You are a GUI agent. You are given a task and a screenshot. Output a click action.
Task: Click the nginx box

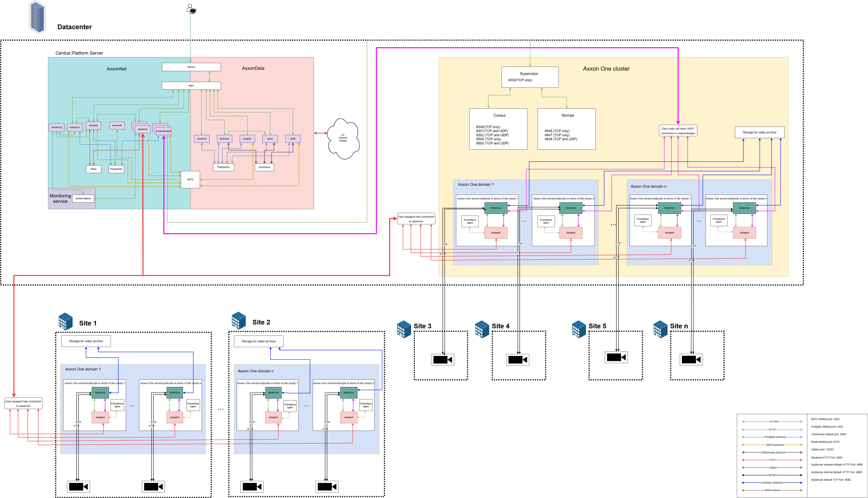coord(191,86)
